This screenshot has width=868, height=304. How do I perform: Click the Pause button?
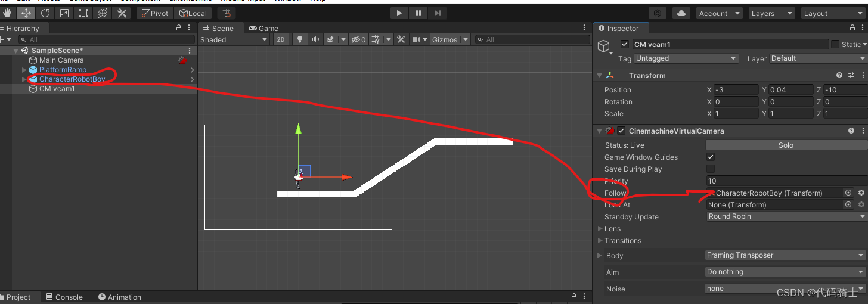[x=418, y=13]
